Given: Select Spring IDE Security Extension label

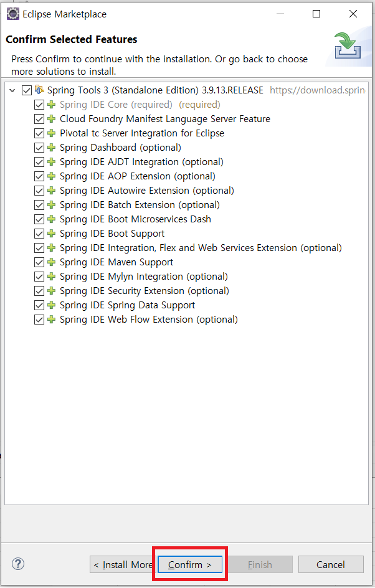Looking at the screenshot, I should 145,291.
